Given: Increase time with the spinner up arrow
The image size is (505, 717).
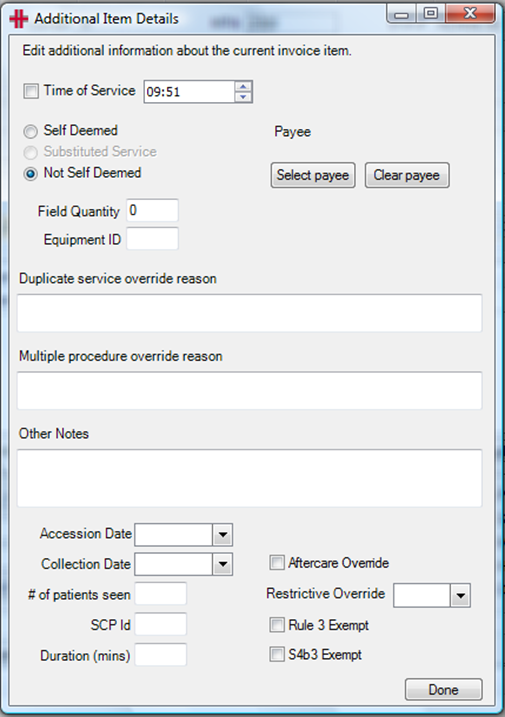Looking at the screenshot, I should [x=243, y=86].
